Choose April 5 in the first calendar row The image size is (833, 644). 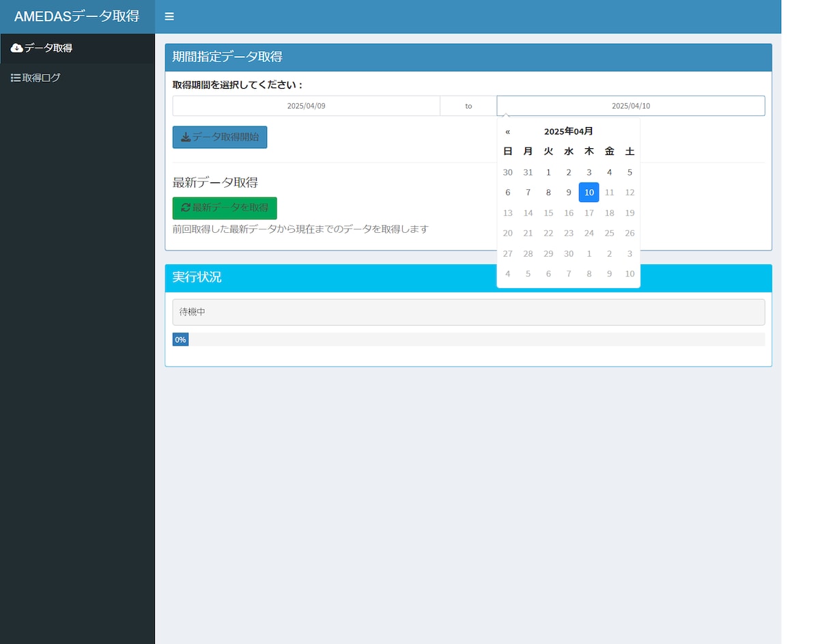coord(630,172)
